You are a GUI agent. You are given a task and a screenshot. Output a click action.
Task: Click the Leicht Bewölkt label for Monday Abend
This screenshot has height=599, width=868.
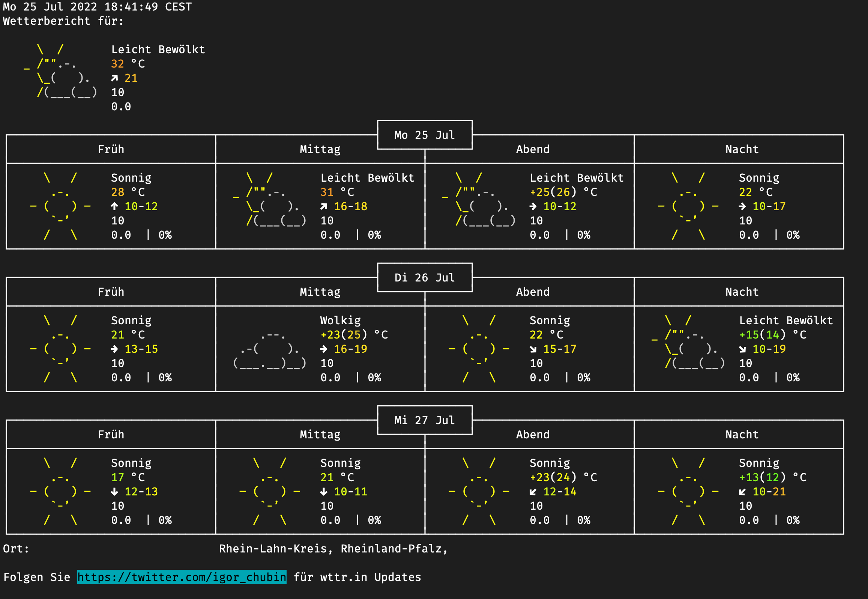(x=576, y=178)
